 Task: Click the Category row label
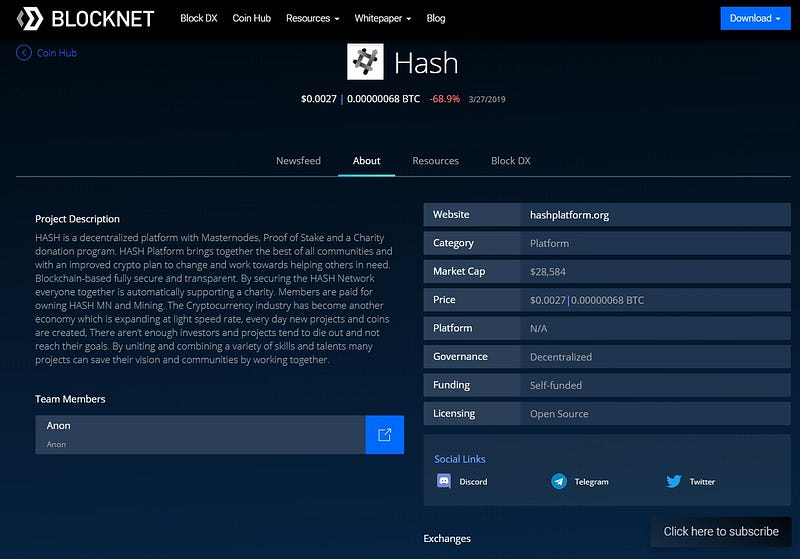click(453, 243)
